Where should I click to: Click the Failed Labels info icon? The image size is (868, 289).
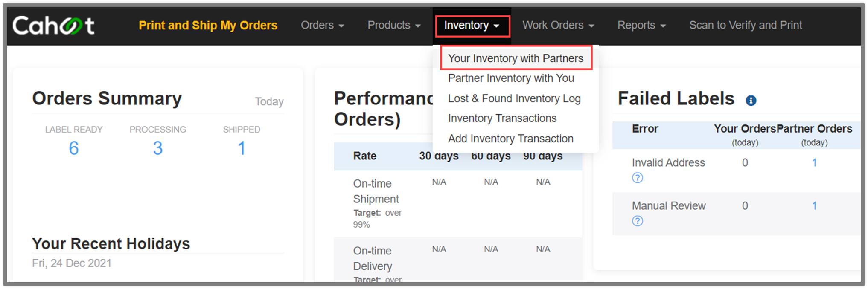751,101
